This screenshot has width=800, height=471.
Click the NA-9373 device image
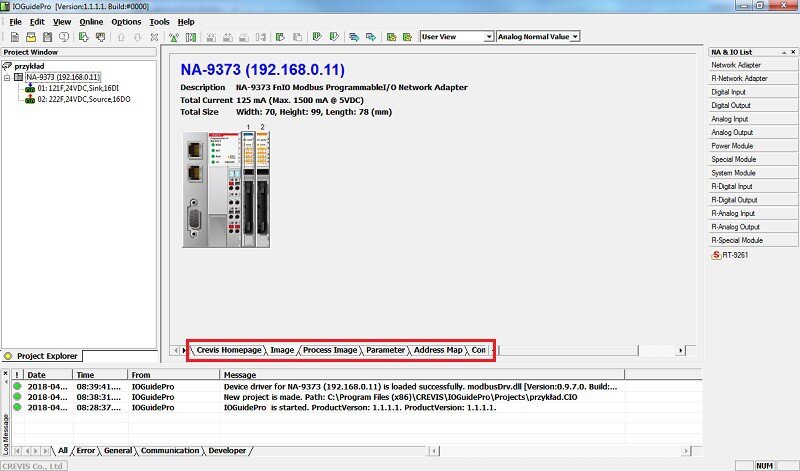[x=226, y=189]
